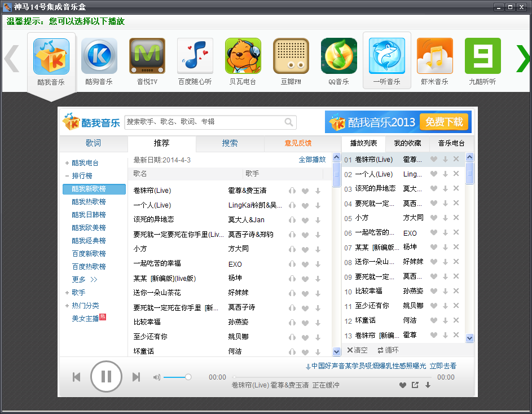The height and width of the screenshot is (414, 532).
Task: Select the 音悦TV icon
Action: pyautogui.click(x=147, y=56)
